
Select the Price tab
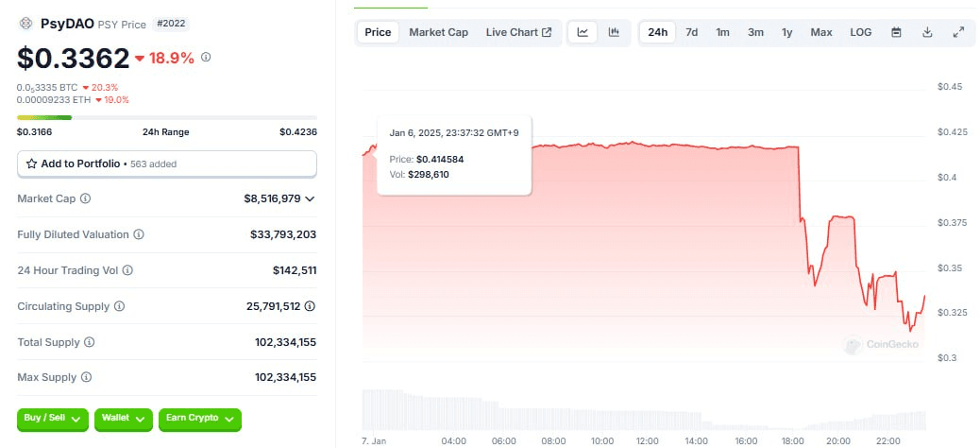pos(378,32)
